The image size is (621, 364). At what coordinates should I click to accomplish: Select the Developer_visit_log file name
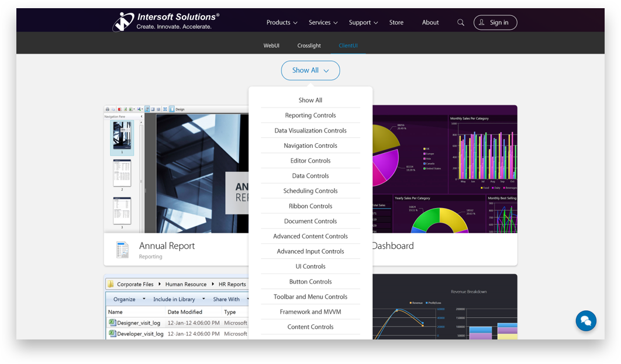(140, 334)
